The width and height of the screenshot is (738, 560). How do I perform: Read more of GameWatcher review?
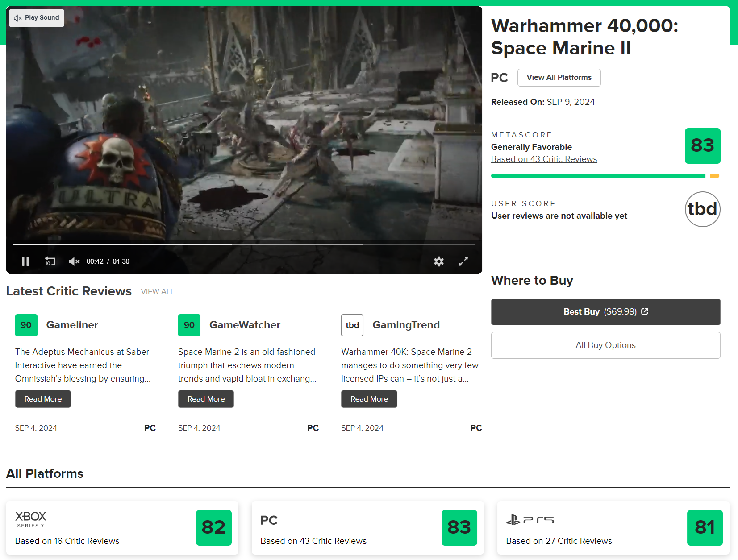[206, 399]
